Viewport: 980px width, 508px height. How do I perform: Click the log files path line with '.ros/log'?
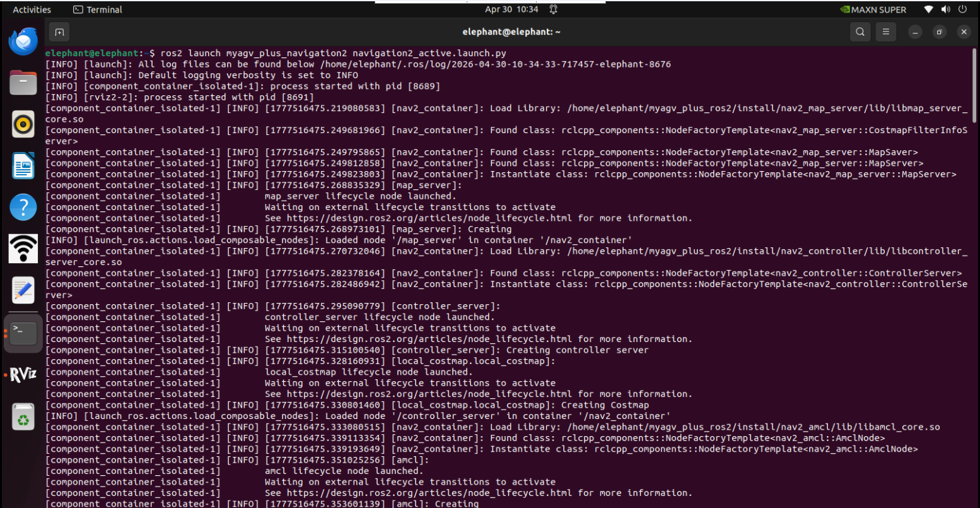(x=358, y=64)
